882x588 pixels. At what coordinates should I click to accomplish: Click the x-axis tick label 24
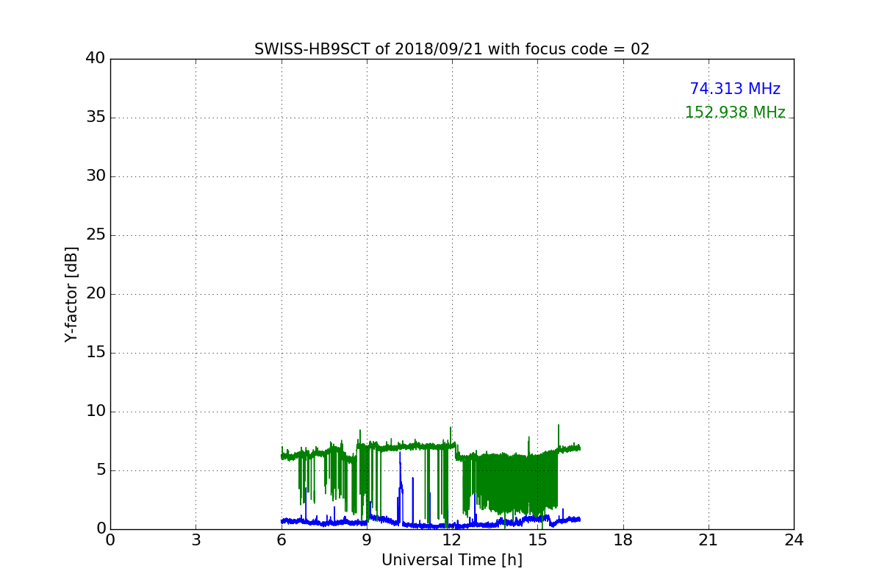tap(794, 540)
